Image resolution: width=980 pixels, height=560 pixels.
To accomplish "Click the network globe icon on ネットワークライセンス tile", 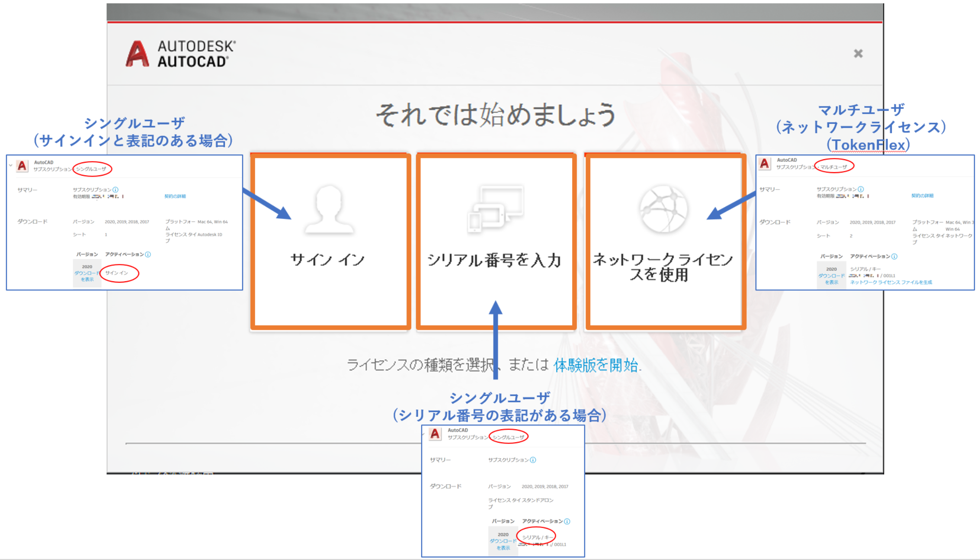I will [x=663, y=209].
